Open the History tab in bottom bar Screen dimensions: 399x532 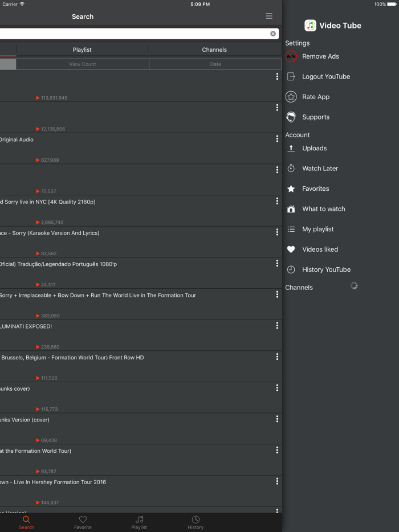[x=196, y=522]
